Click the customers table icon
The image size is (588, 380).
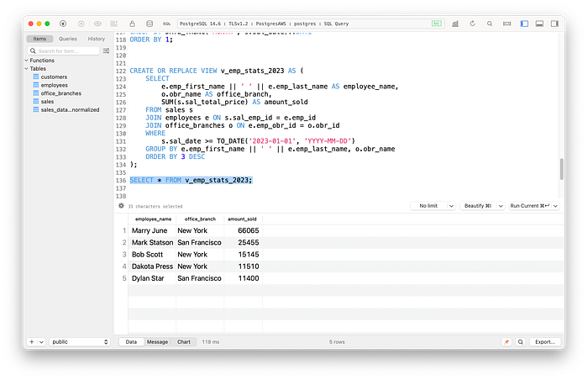point(36,77)
